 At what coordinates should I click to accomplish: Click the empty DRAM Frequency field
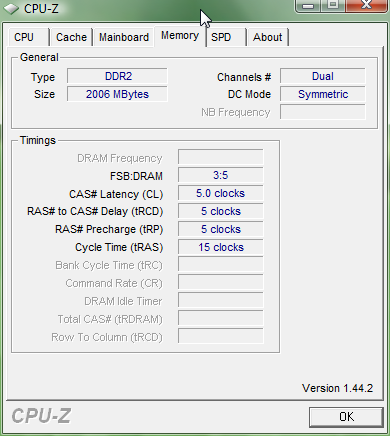point(221,157)
